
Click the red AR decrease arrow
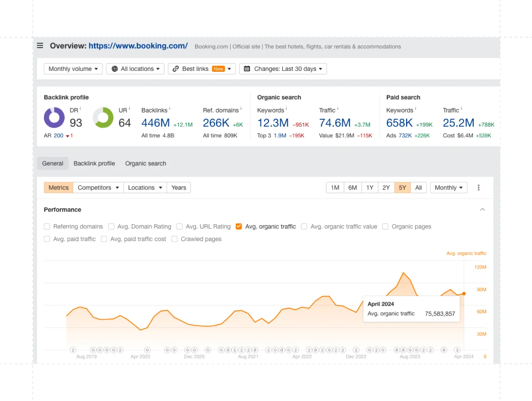(68, 136)
